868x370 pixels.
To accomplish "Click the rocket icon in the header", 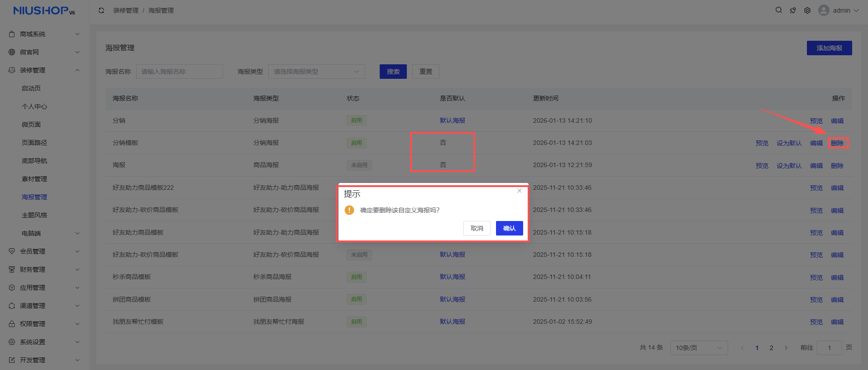I will tap(793, 10).
